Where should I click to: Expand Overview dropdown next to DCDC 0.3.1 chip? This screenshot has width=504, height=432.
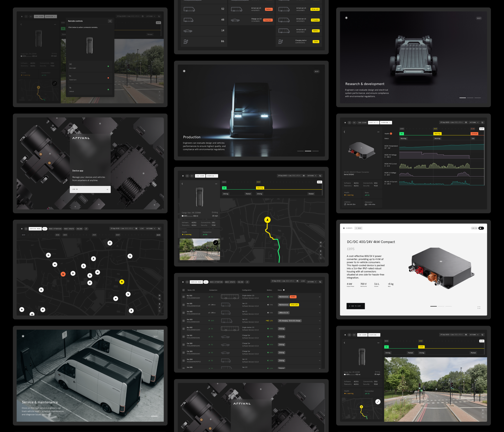click(x=386, y=122)
